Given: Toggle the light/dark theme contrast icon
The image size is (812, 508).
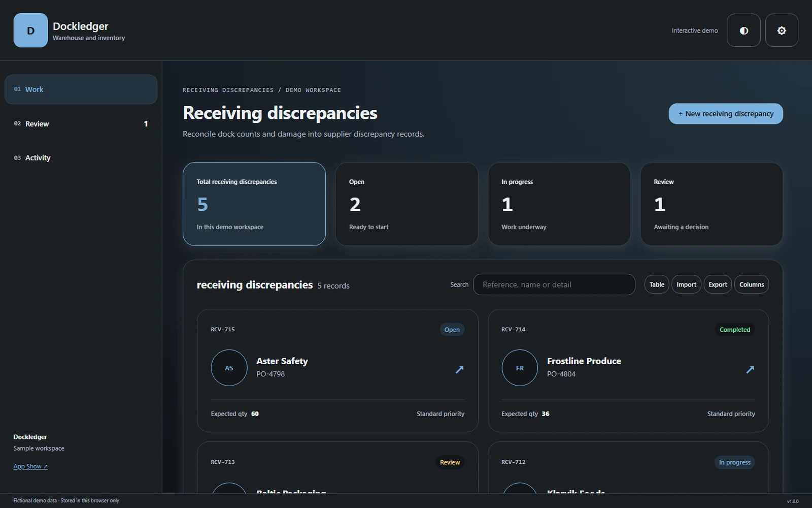Looking at the screenshot, I should pyautogui.click(x=743, y=30).
